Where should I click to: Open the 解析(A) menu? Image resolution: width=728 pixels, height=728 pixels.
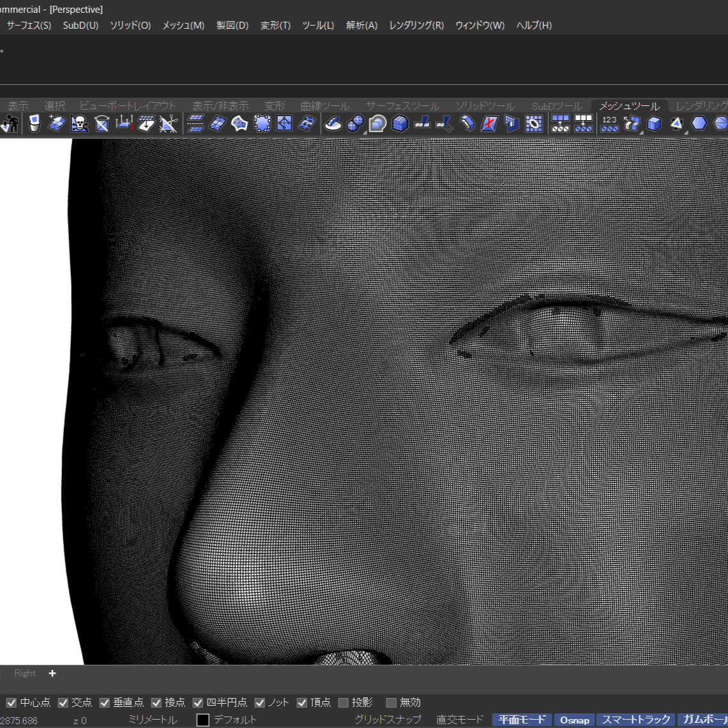361,26
